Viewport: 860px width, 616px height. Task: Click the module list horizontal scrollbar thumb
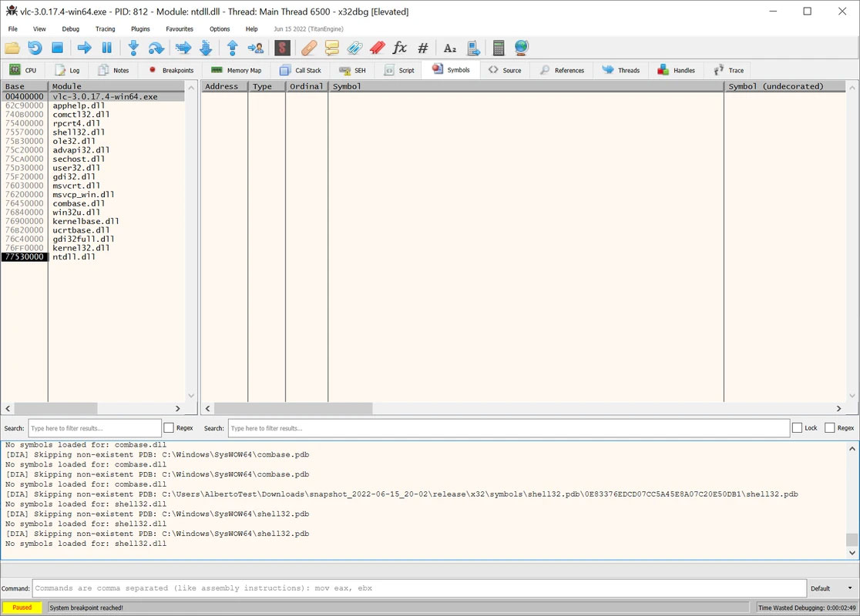[56, 408]
